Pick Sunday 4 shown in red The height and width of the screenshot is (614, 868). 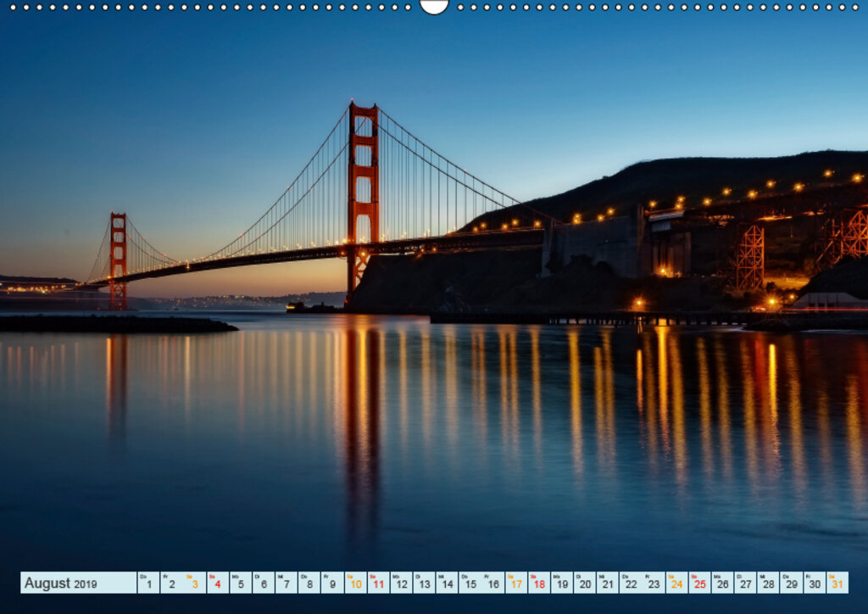[218, 583]
